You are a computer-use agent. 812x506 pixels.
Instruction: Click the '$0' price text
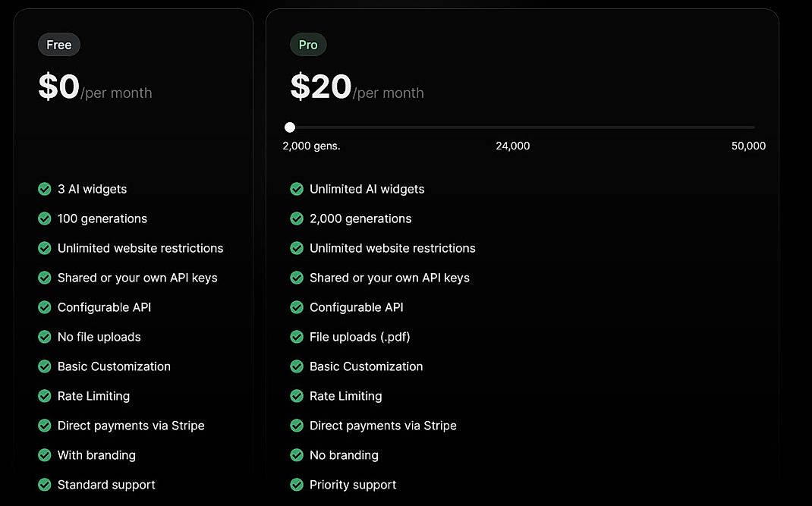[58, 86]
